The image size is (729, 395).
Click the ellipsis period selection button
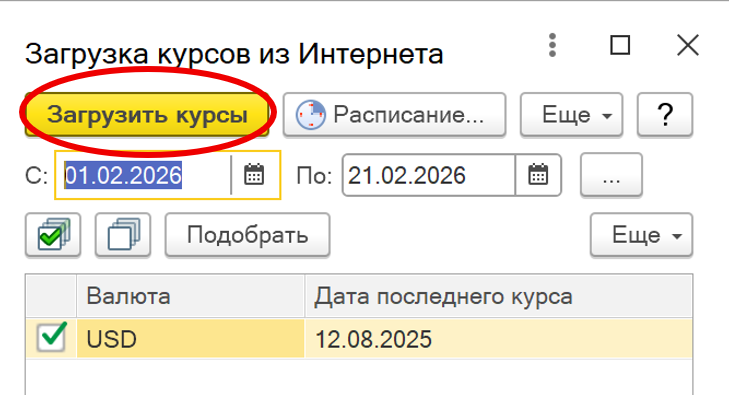pyautogui.click(x=611, y=175)
